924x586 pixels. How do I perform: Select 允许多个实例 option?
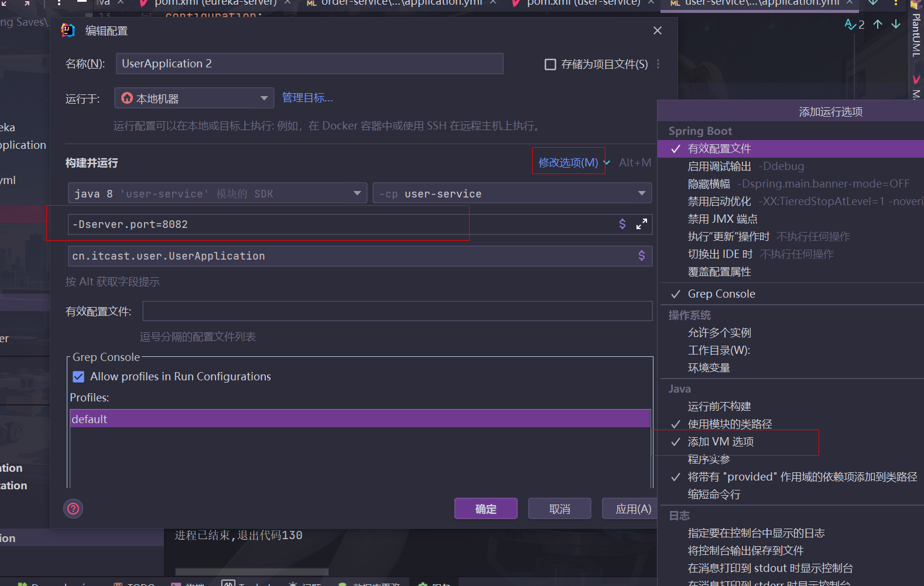click(790, 333)
